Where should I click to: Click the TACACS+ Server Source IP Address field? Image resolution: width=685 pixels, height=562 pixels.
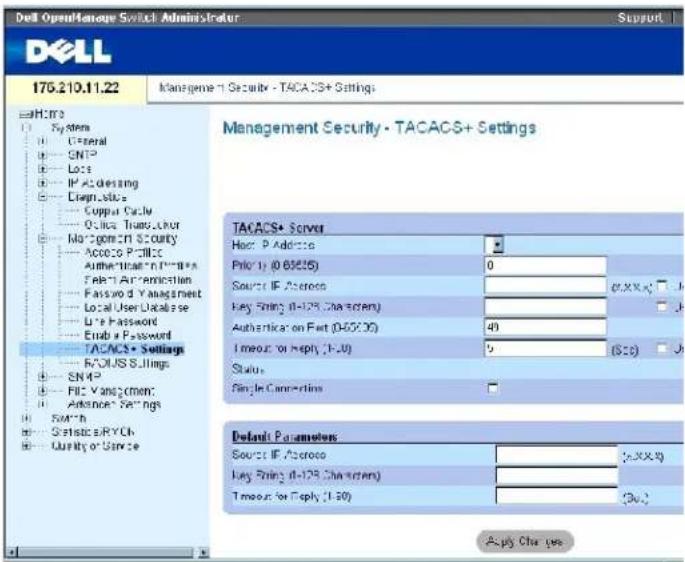[x=545, y=286]
